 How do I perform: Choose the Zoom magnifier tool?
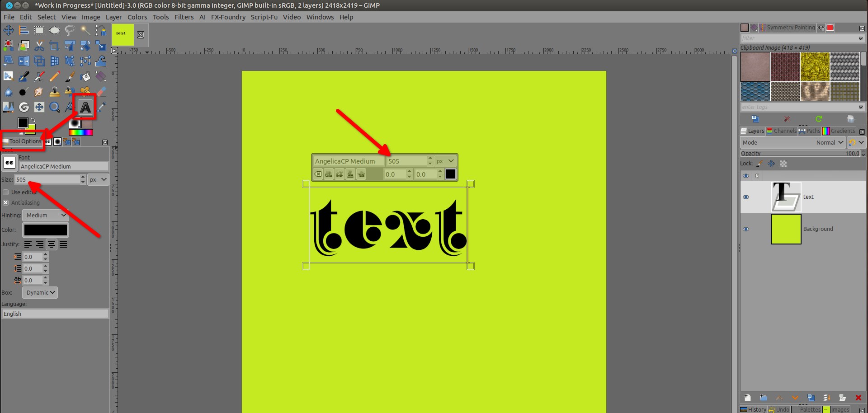[x=55, y=108]
